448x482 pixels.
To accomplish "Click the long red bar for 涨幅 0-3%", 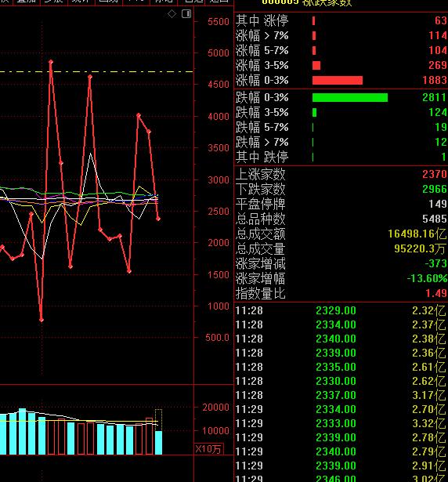I will (x=338, y=80).
